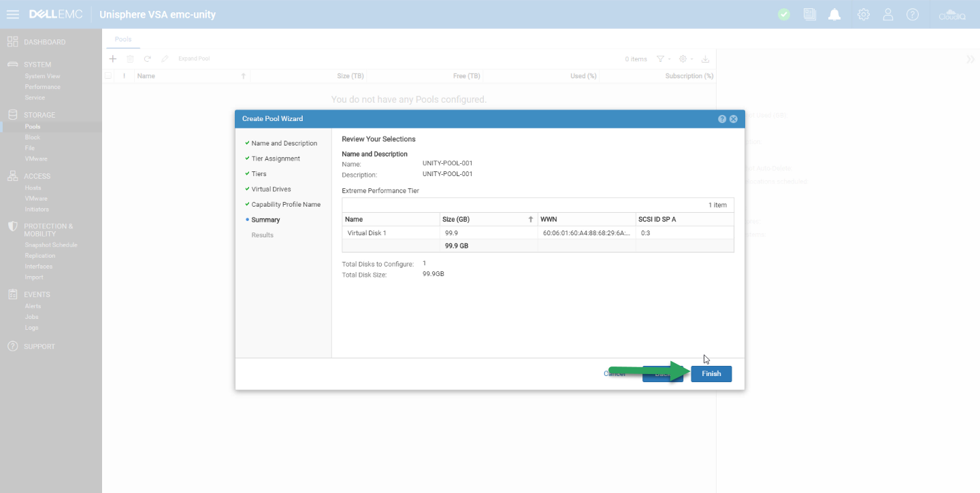The height and width of the screenshot is (493, 980).
Task: Go to Capability Profile Name wizard step
Action: coord(286,205)
